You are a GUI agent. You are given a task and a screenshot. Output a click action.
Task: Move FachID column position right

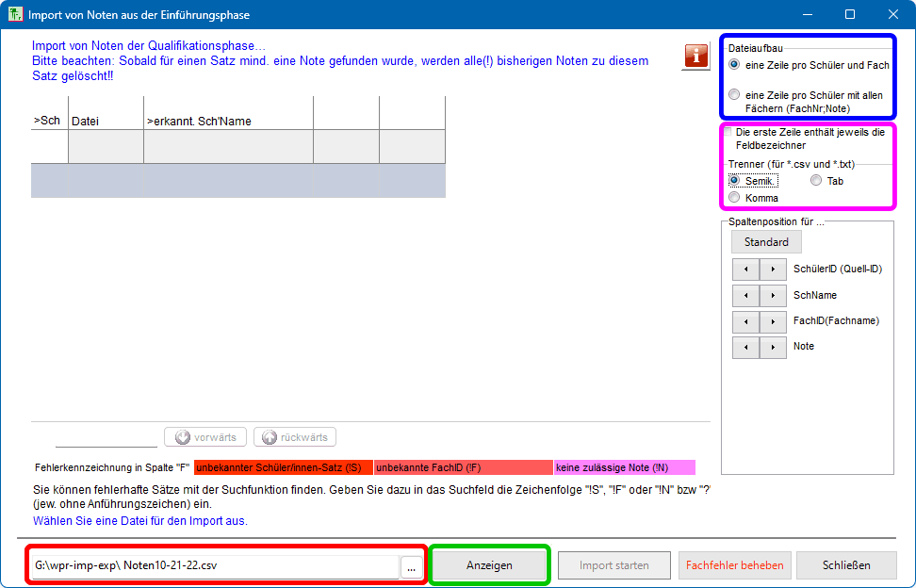point(773,321)
